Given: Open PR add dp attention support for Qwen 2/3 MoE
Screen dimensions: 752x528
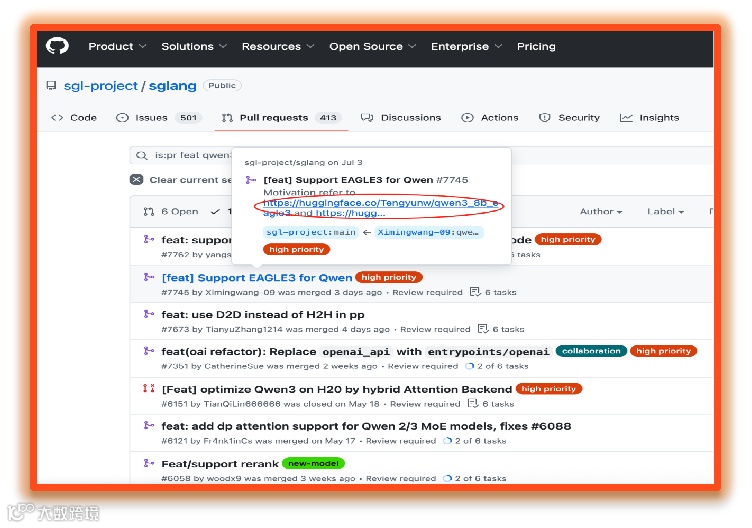Looking at the screenshot, I should (366, 426).
